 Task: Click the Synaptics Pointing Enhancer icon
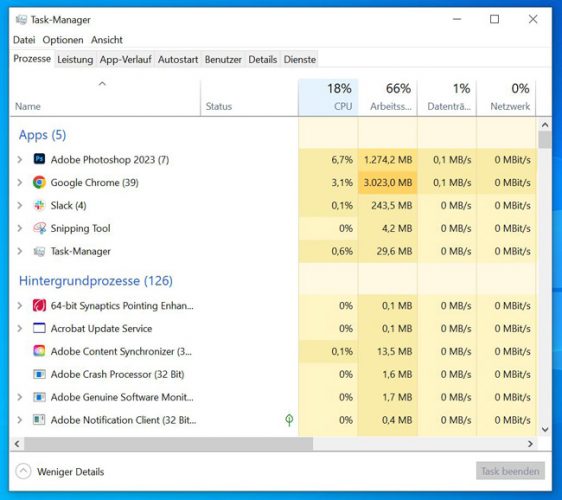(x=39, y=305)
